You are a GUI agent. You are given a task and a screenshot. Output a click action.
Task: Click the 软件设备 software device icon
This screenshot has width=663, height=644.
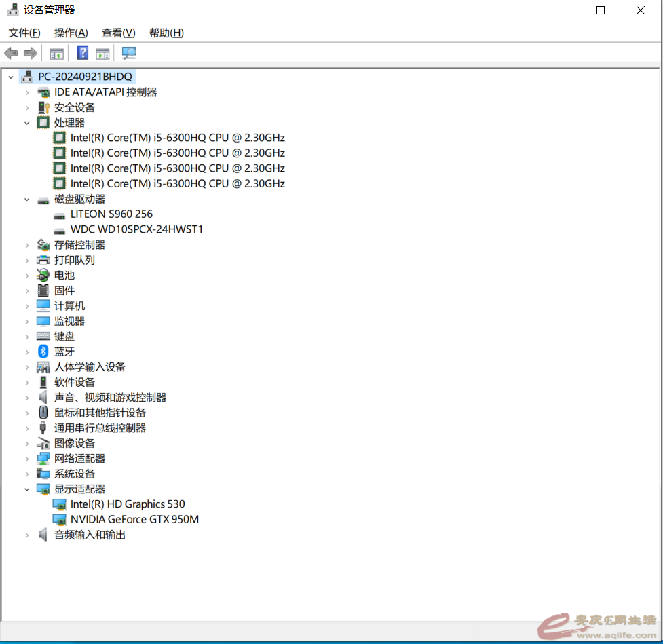[x=43, y=382]
